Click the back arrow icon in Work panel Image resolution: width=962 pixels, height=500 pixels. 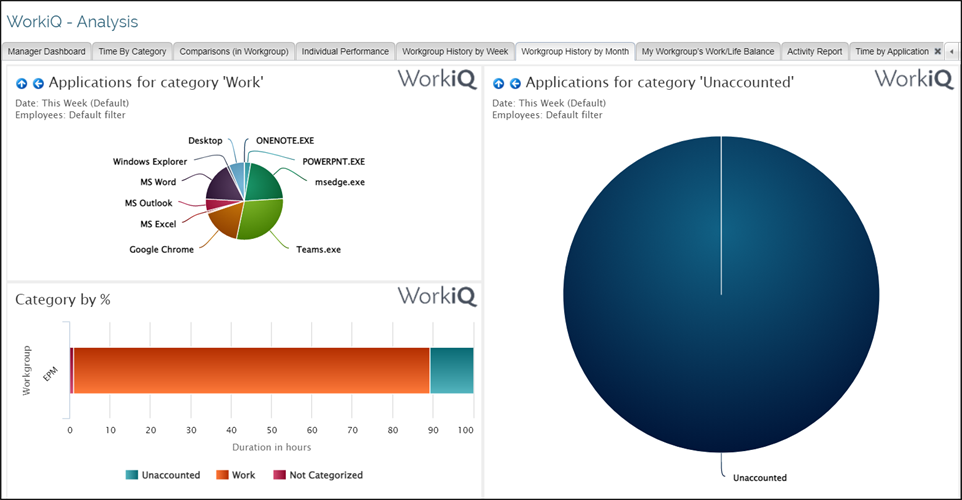[38, 84]
